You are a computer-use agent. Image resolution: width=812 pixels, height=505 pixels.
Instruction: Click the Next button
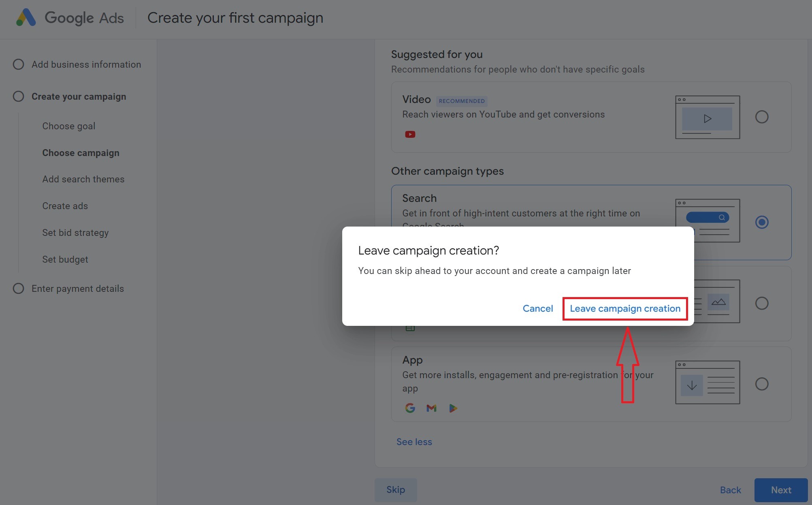(x=780, y=490)
